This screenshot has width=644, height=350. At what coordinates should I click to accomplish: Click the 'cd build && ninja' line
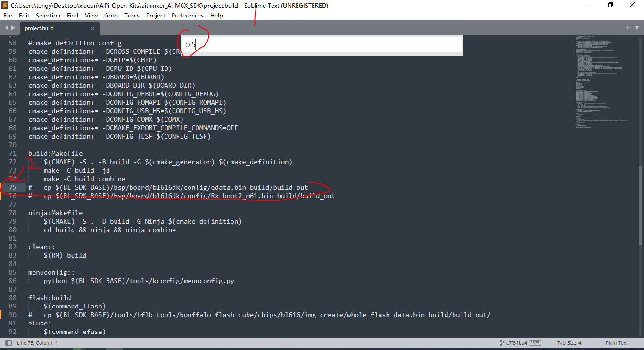tap(110, 230)
